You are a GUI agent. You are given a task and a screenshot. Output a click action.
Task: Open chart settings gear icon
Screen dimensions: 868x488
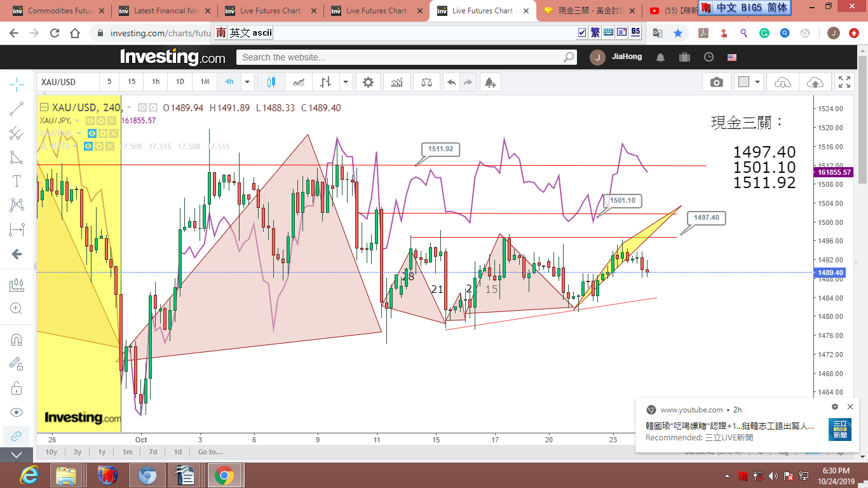[368, 82]
